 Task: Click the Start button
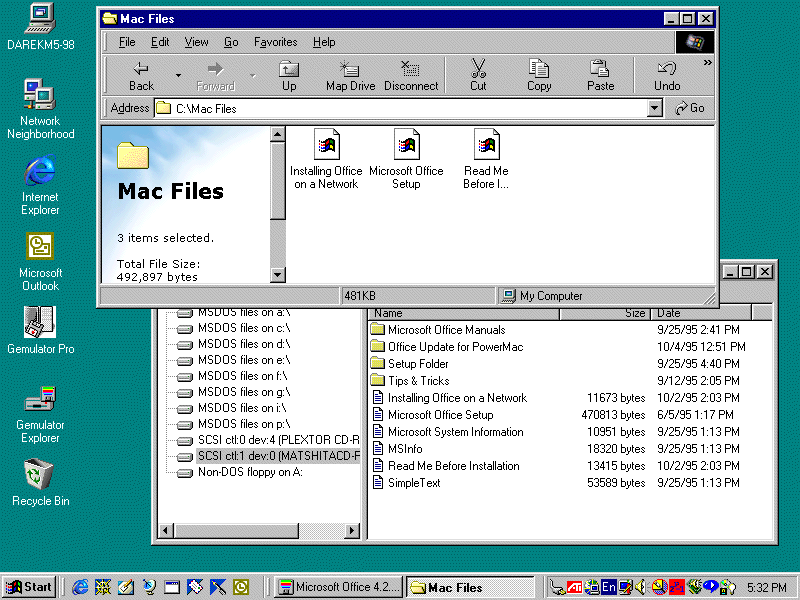(29, 587)
